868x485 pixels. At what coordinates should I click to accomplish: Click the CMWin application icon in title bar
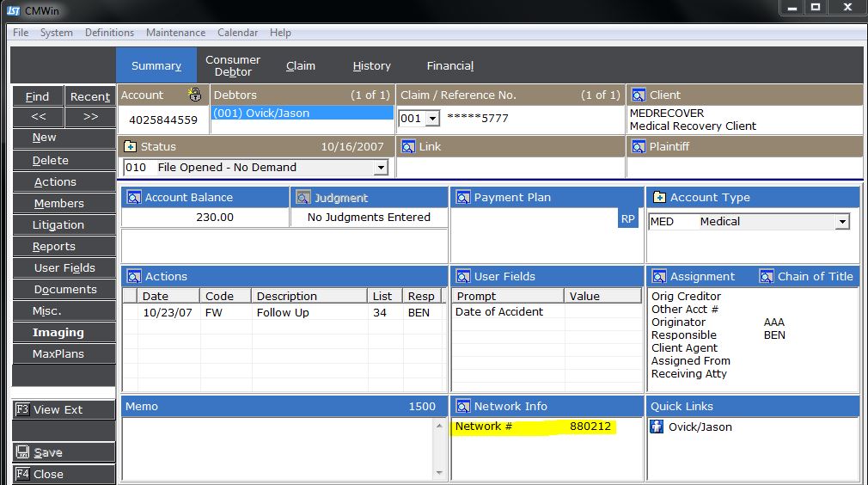13,10
